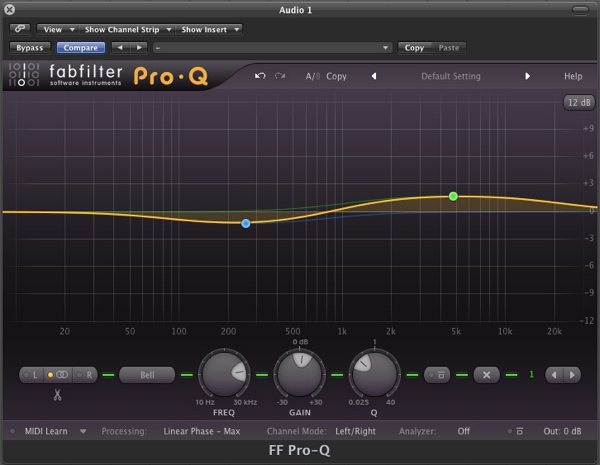Go to previous FabFilter preset arrow
600x465 pixels.
(x=374, y=76)
